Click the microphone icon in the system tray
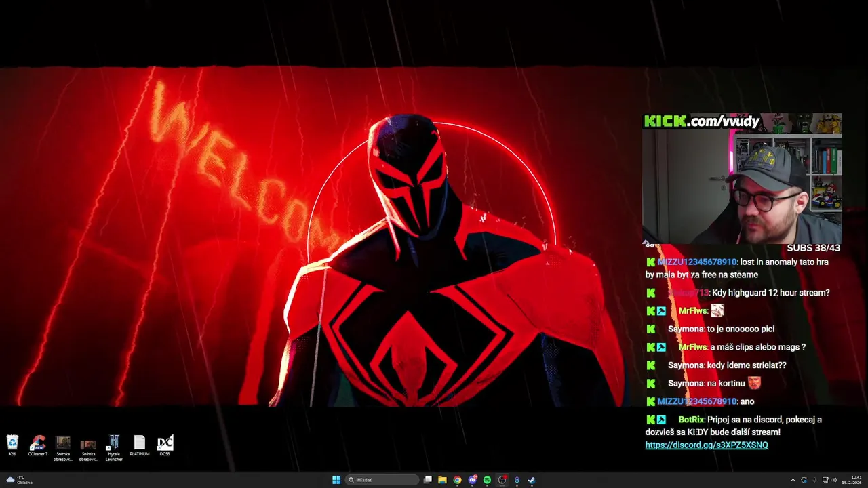 (814, 480)
